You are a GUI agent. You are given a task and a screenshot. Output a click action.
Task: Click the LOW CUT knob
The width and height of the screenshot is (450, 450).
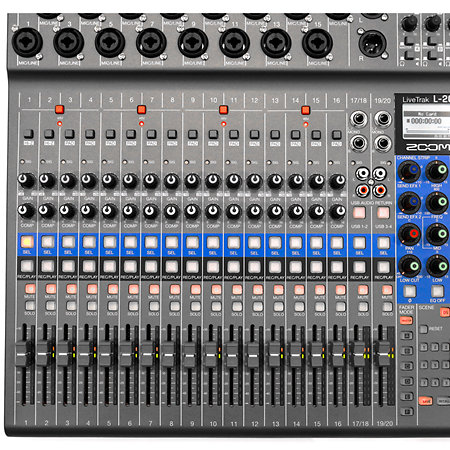tap(410, 266)
